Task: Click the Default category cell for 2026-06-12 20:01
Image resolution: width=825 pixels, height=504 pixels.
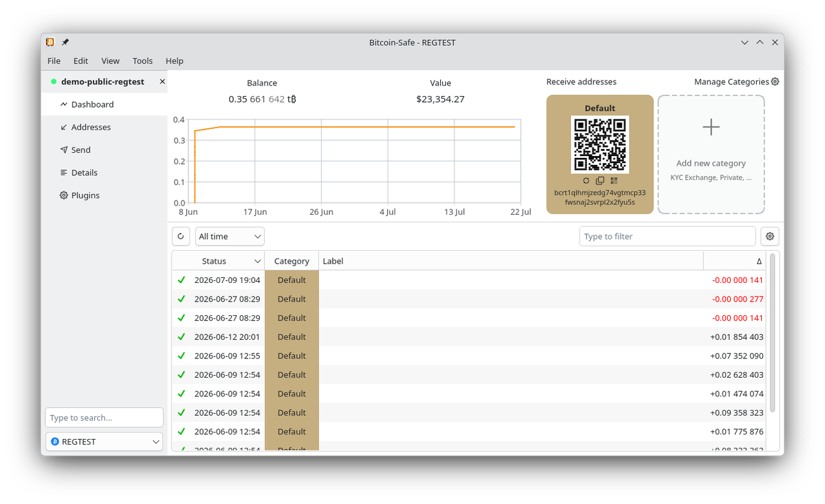Action: coord(292,337)
